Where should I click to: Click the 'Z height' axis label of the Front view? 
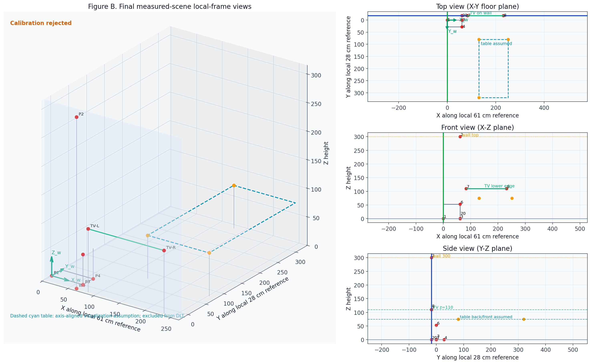tap(348, 178)
